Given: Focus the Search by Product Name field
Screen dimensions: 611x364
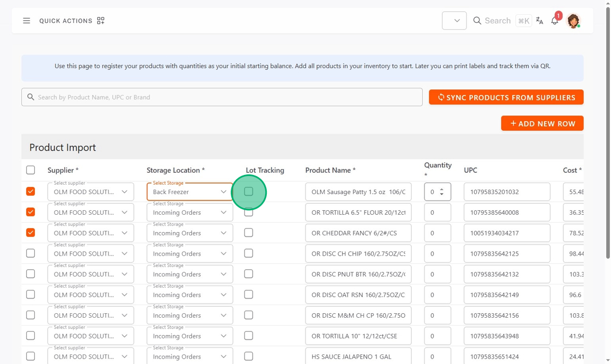Looking at the screenshot, I should [x=222, y=97].
